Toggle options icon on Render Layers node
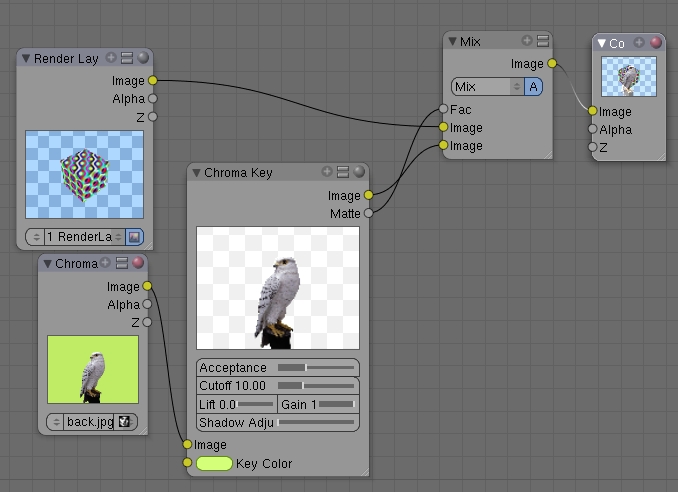 (x=127, y=58)
